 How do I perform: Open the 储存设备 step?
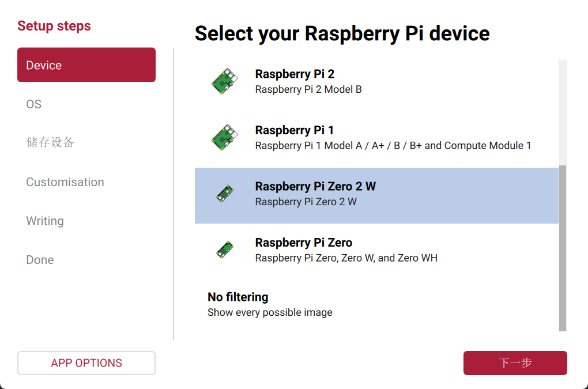(x=50, y=142)
